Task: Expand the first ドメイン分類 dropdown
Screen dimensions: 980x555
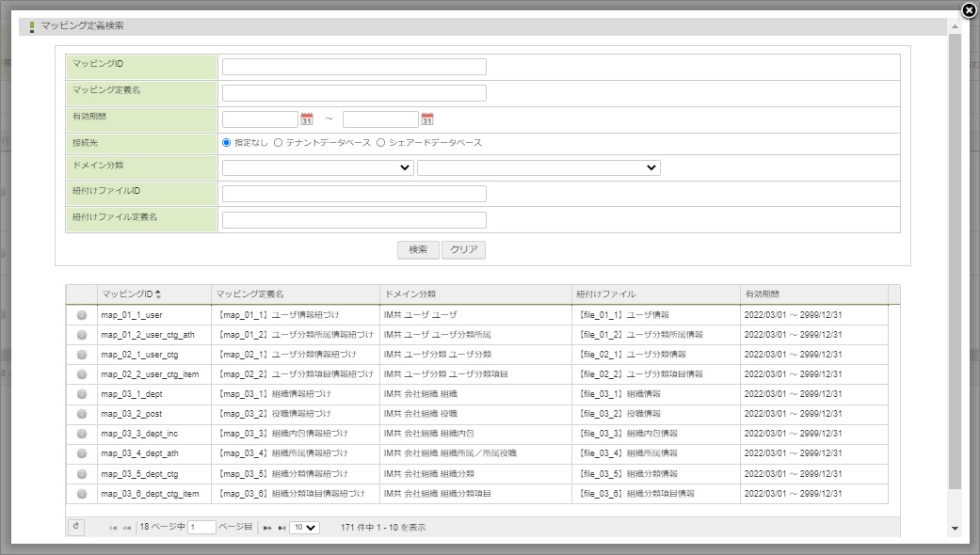Action: point(318,167)
